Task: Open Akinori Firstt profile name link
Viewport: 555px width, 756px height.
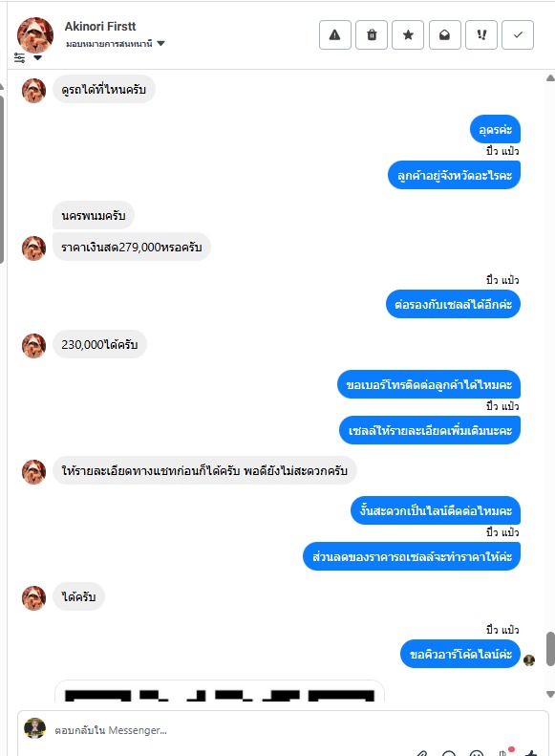Action: tap(100, 26)
